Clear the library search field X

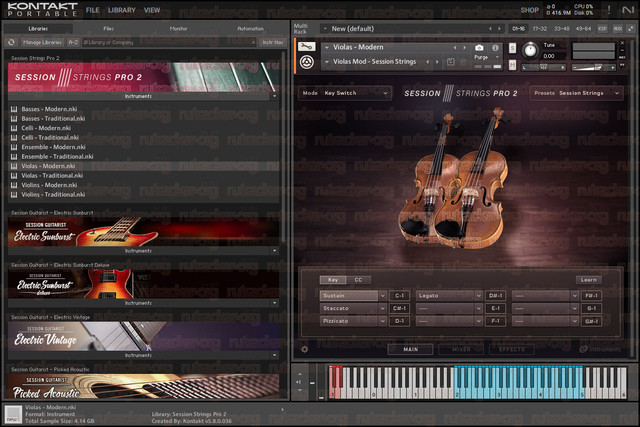click(x=253, y=42)
